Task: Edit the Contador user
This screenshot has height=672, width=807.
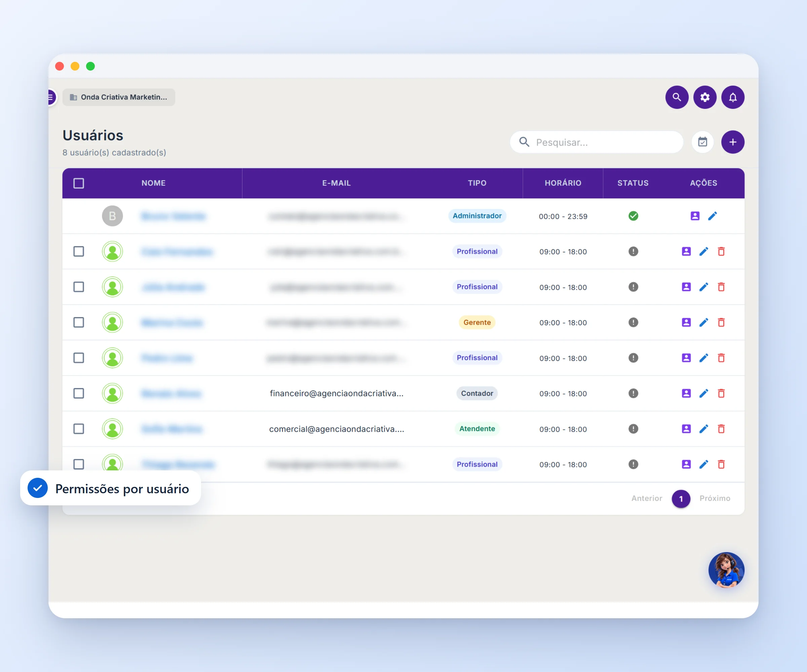Action: coord(703,393)
